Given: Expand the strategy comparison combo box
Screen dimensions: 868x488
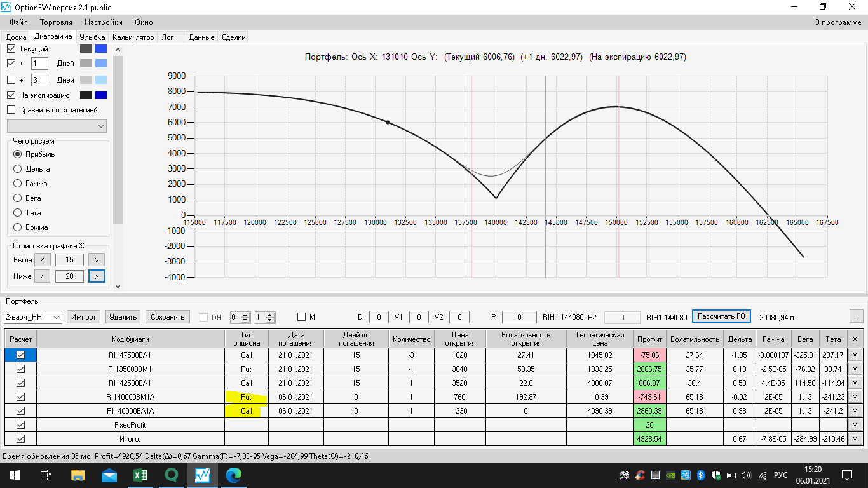Looking at the screenshot, I should (x=57, y=126).
